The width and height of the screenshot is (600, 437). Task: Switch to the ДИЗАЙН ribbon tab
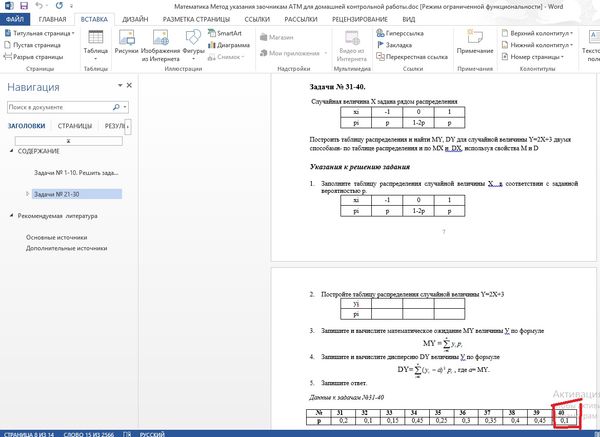(x=133, y=19)
